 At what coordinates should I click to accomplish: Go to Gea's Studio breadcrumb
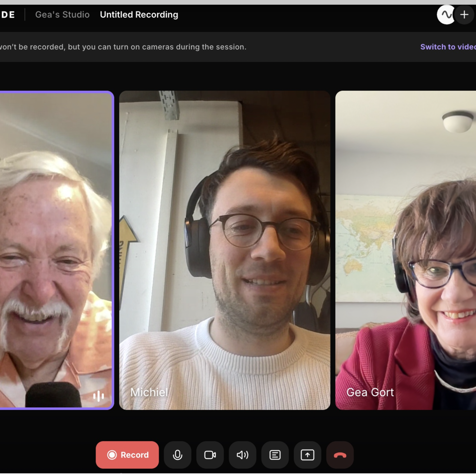point(62,15)
